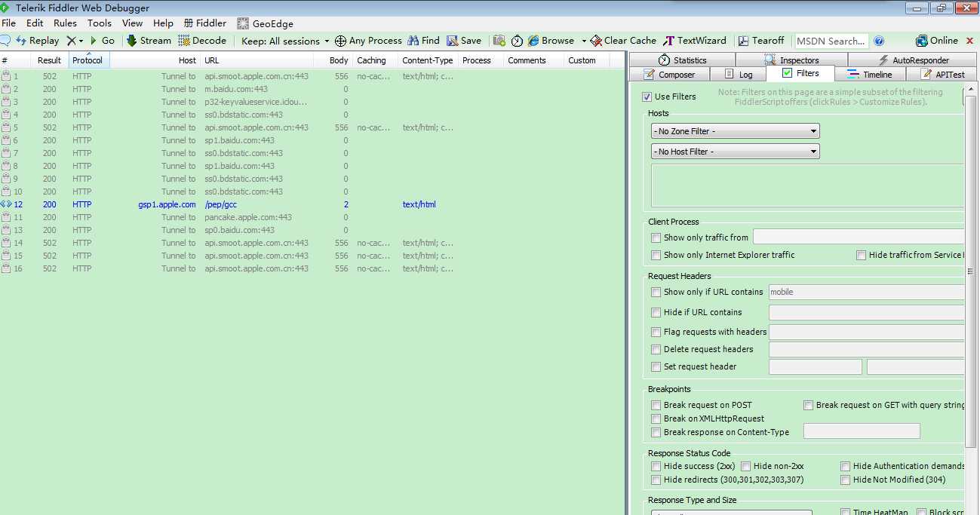Open the Fiddler book menu item
Screen dimensions: 980x515
coord(205,23)
